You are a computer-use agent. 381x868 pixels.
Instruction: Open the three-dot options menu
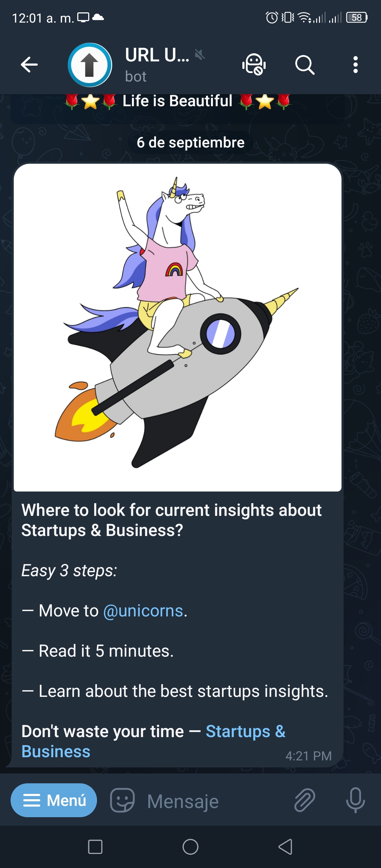coord(356,65)
